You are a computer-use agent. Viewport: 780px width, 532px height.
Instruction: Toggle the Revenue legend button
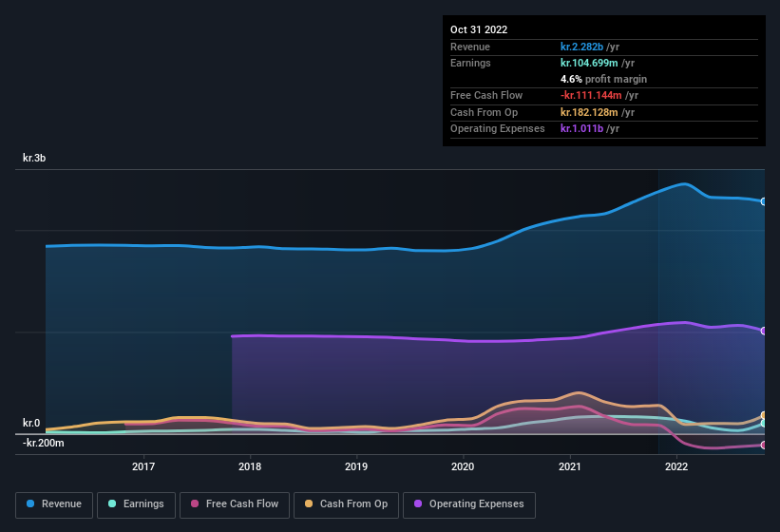point(54,504)
